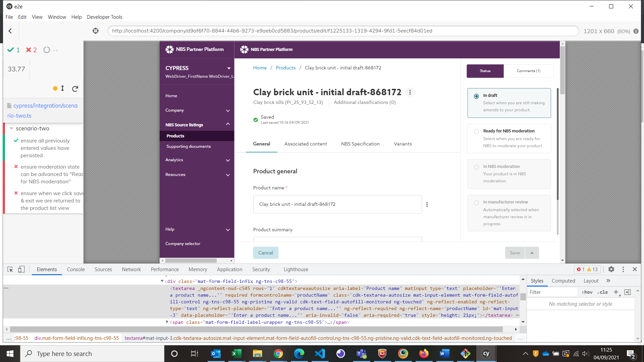Screen dimensions: 644x362
Task: Click the Cypress selector playground crosshair icon
Action: (96, 31)
